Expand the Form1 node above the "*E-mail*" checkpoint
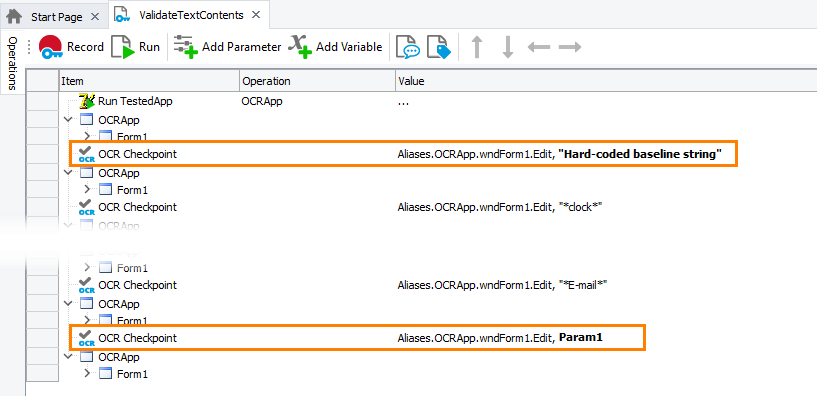The height and width of the screenshot is (396, 817). (x=88, y=268)
